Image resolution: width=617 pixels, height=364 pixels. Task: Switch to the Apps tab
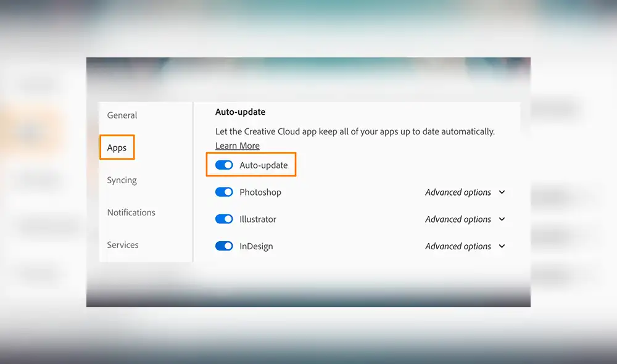tap(117, 147)
